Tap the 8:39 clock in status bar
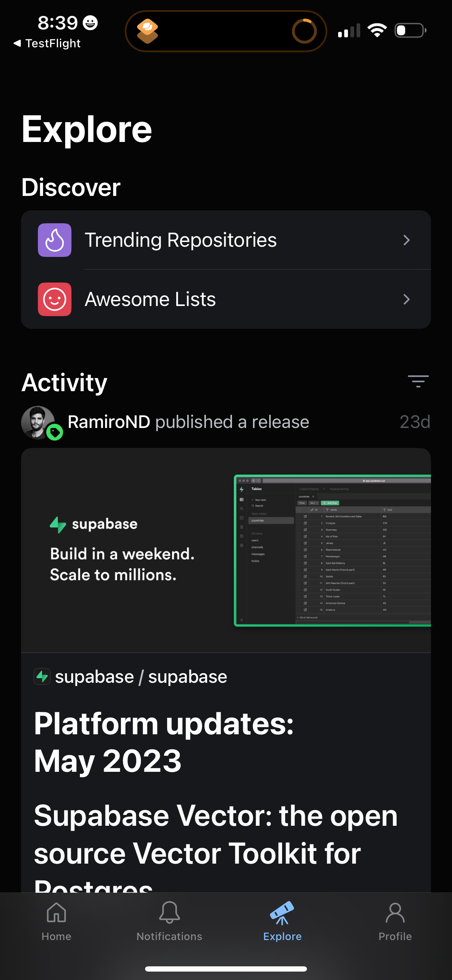The height and width of the screenshot is (980, 452). [57, 23]
